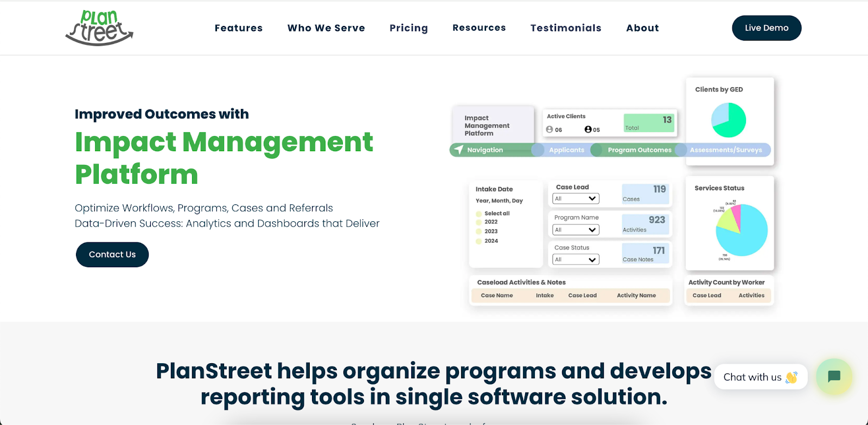The image size is (868, 425).
Task: Click the outlined user icon beside 06
Action: [x=550, y=130]
